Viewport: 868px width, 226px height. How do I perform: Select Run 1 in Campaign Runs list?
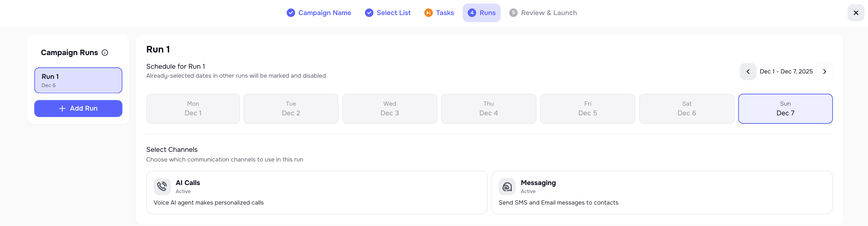point(78,80)
